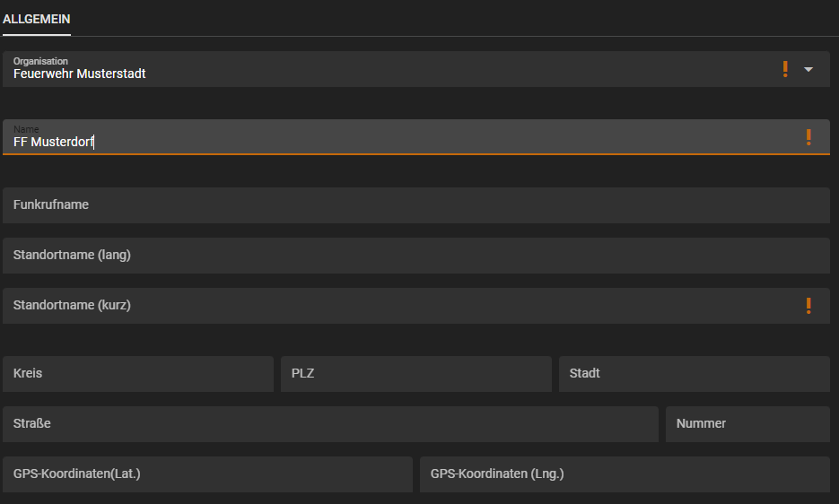The height and width of the screenshot is (504, 839).
Task: Click into Standortname (lang) field
Action: click(415, 256)
